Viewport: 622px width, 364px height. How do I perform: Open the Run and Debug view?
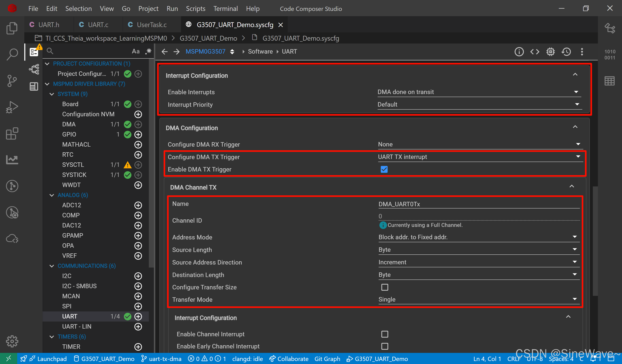click(x=12, y=107)
